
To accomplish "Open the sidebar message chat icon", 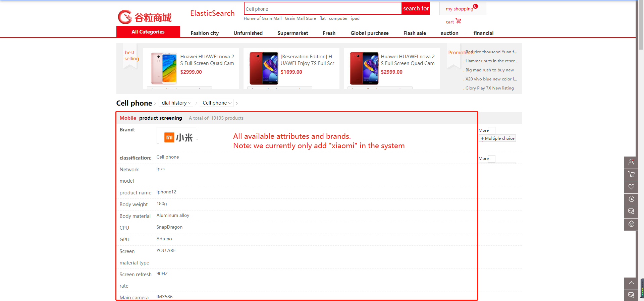I will [x=631, y=212].
